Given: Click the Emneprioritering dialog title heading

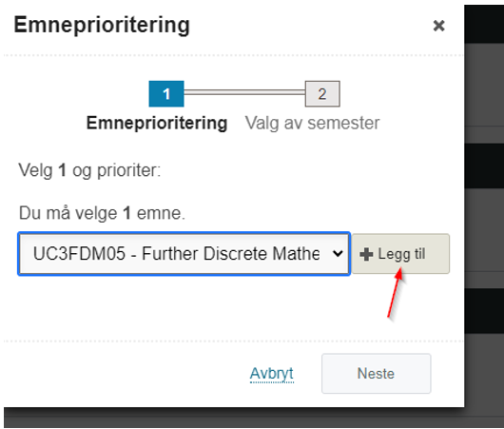Looking at the screenshot, I should coord(102,25).
